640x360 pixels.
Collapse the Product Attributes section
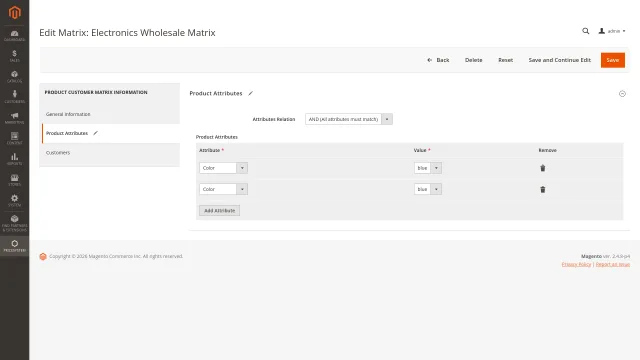pyautogui.click(x=622, y=94)
